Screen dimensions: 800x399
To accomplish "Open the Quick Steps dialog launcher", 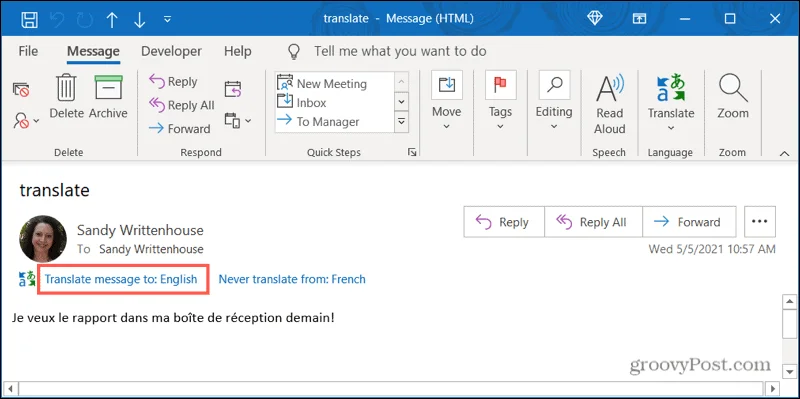I will 412,152.
